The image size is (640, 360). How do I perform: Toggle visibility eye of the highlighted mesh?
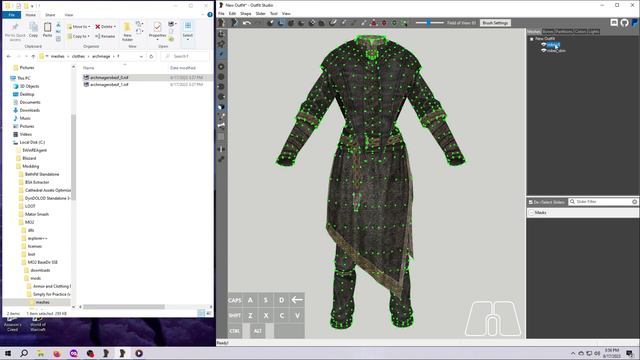point(544,45)
